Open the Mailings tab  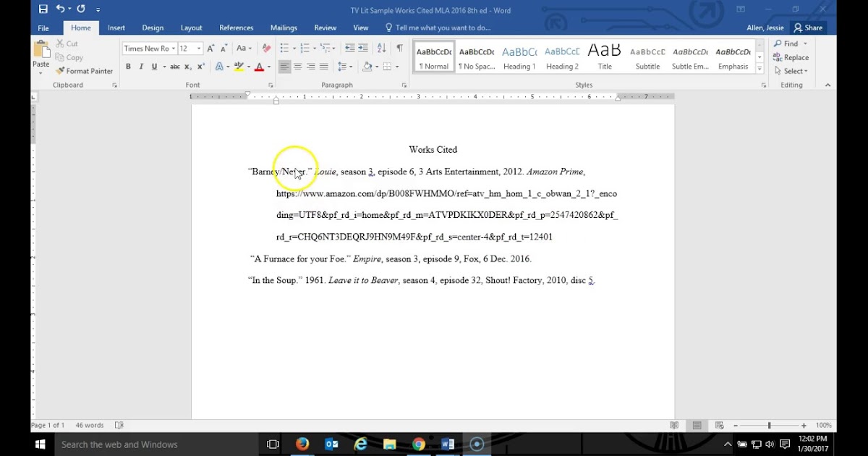284,28
